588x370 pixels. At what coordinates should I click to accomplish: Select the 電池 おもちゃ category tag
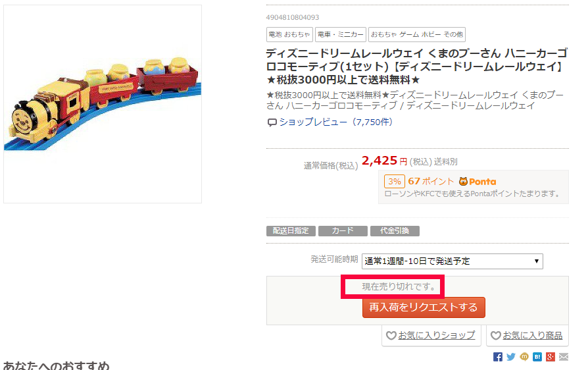(x=289, y=34)
